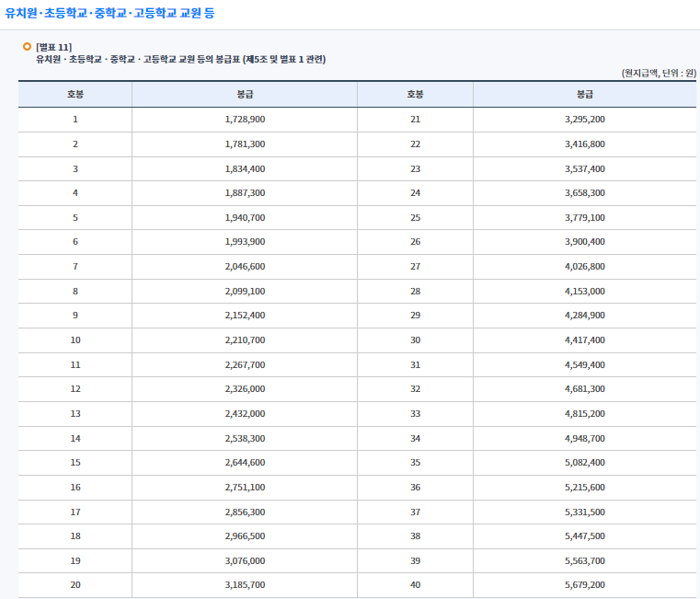This screenshot has height=599, width=700.
Task: Select salary cell 3,658,300
Action: point(584,193)
